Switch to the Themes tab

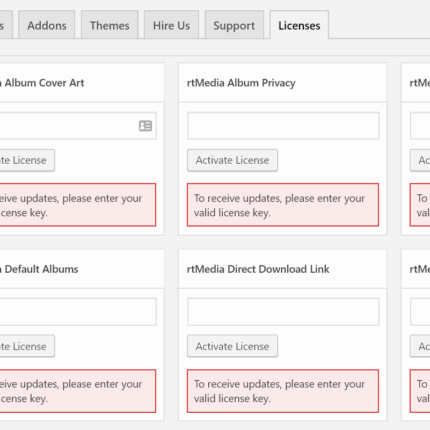coord(109,25)
